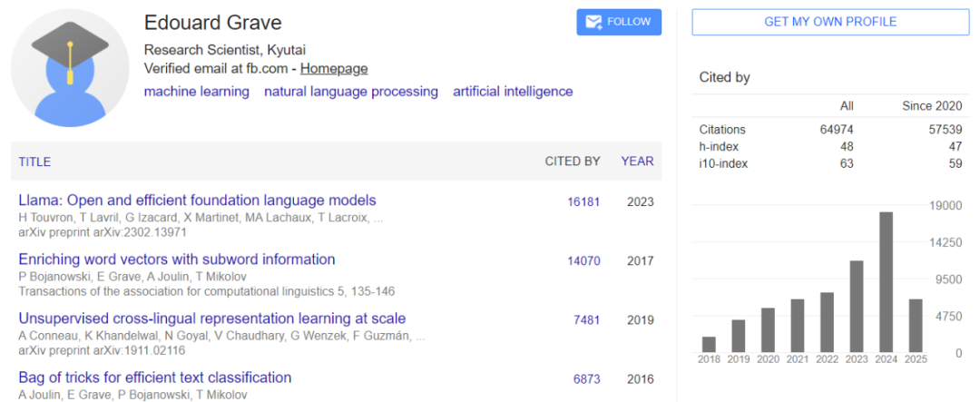Click the artificial intelligence tag

click(x=513, y=92)
